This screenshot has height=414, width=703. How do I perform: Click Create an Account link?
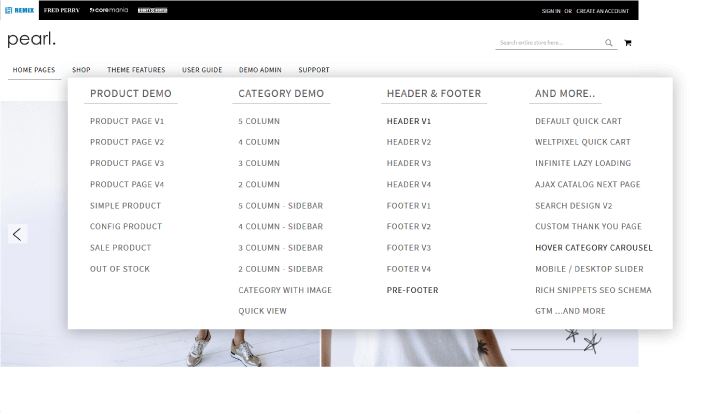[x=603, y=11]
